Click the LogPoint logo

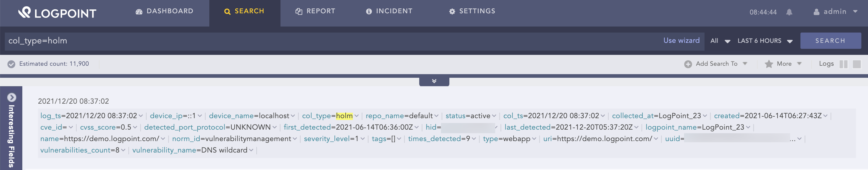pos(57,13)
